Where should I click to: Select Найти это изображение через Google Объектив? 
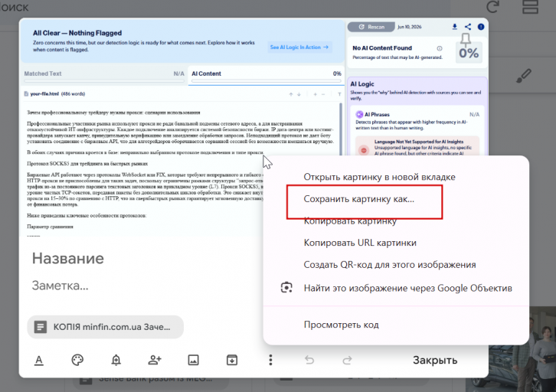click(396, 288)
